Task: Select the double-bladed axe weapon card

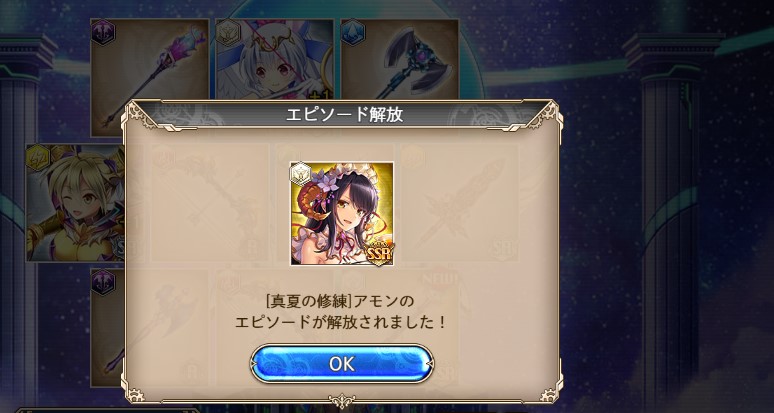Action: [399, 59]
